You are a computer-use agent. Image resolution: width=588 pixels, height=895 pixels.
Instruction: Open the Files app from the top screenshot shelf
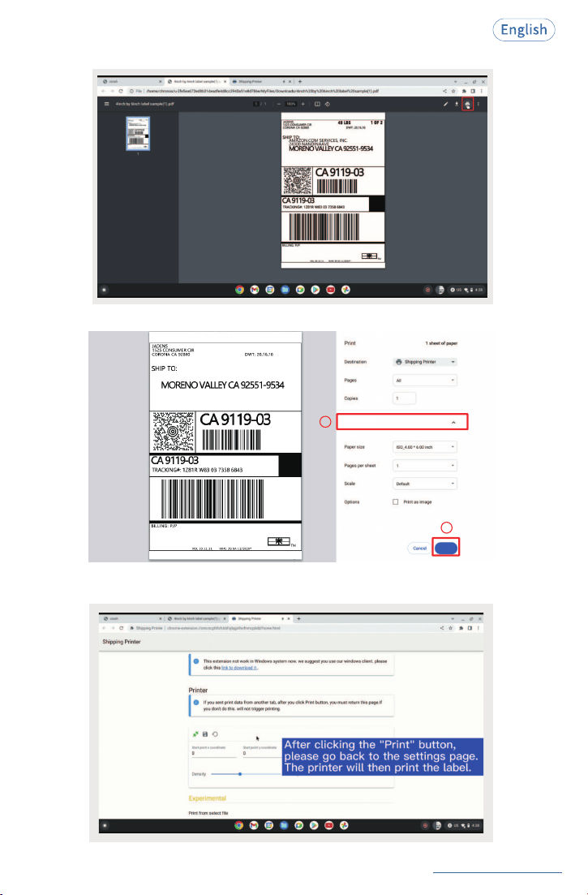285,290
